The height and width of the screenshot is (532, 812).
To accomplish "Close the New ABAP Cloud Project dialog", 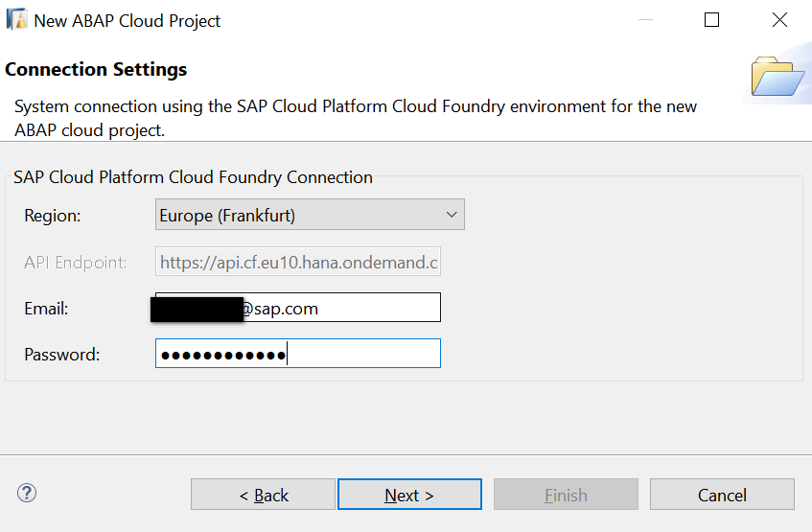I will click(780, 20).
